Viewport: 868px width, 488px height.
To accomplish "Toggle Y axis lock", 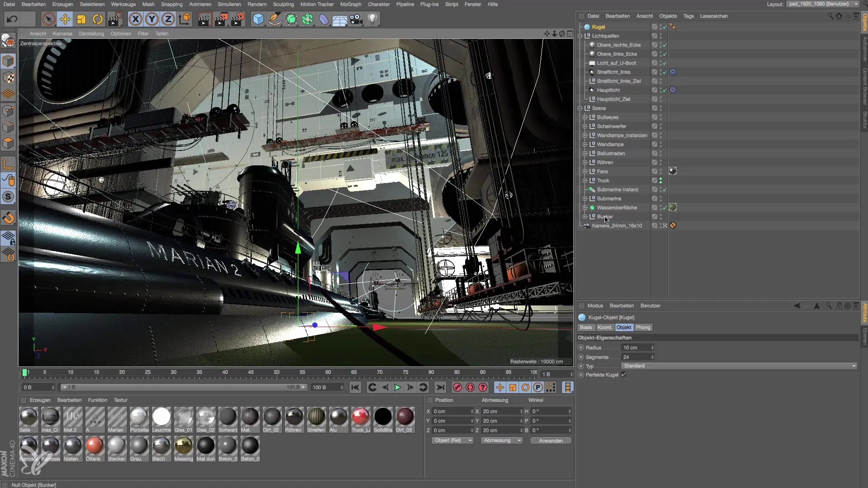I will [152, 19].
